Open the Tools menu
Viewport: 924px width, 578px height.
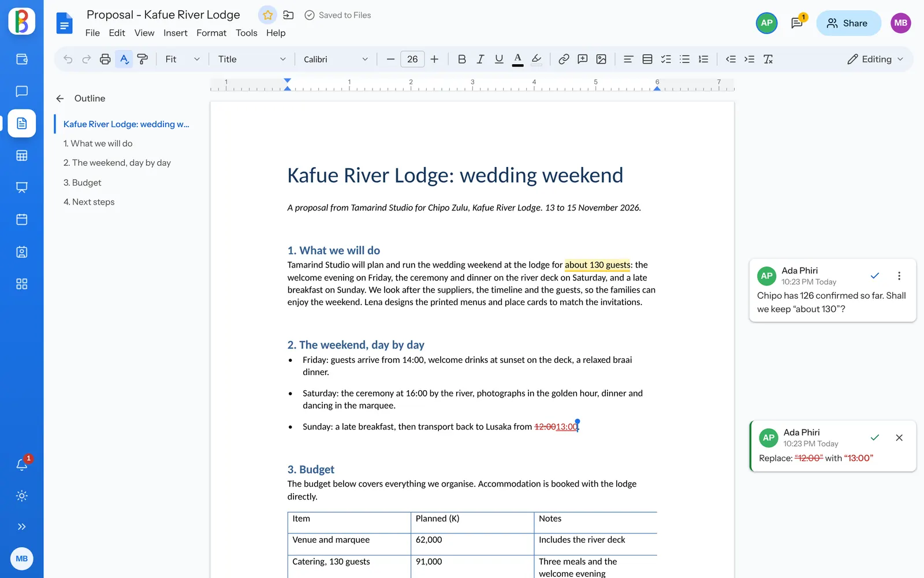tap(247, 33)
